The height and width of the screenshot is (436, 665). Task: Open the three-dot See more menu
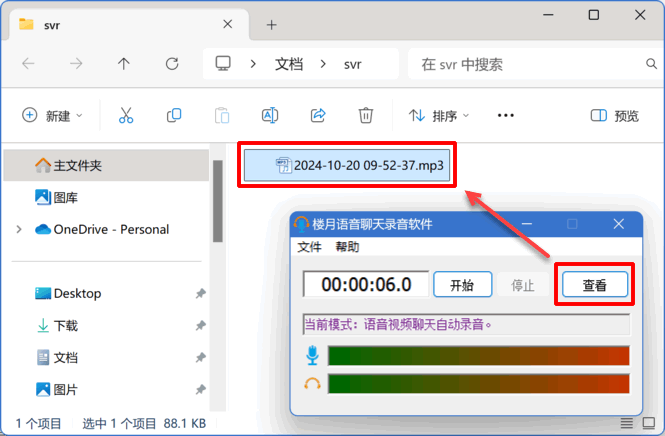506,115
